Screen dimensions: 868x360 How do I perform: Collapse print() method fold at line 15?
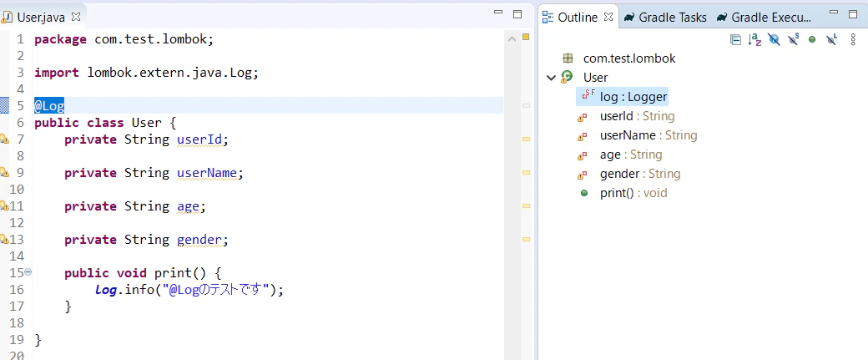pyautogui.click(x=28, y=272)
